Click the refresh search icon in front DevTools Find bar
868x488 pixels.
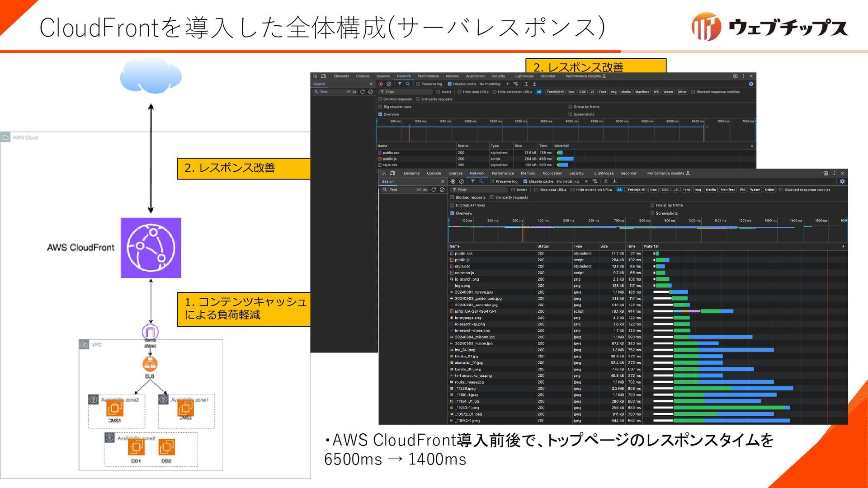pyautogui.click(x=434, y=190)
